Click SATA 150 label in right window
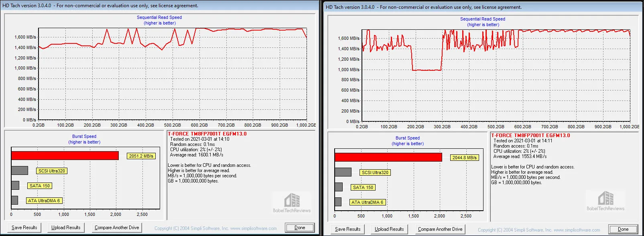The image size is (644, 236). (363, 187)
